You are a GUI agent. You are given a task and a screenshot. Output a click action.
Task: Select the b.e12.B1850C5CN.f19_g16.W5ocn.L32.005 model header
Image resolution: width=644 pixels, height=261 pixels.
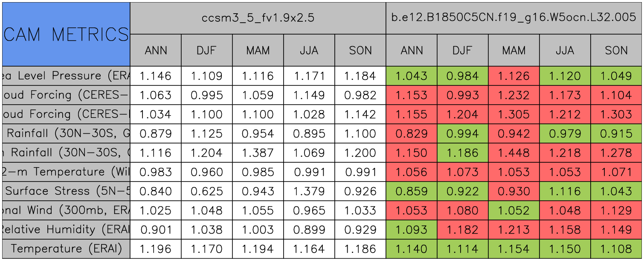(514, 18)
